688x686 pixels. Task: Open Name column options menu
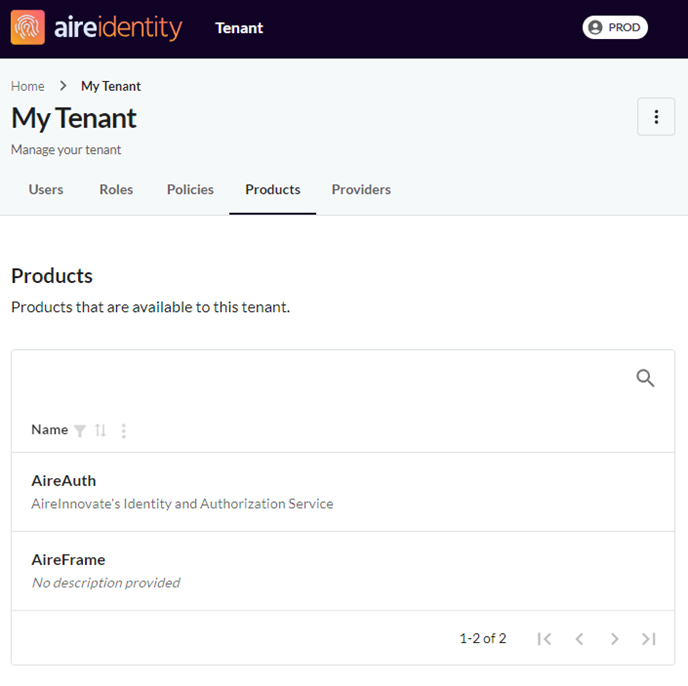coord(124,431)
